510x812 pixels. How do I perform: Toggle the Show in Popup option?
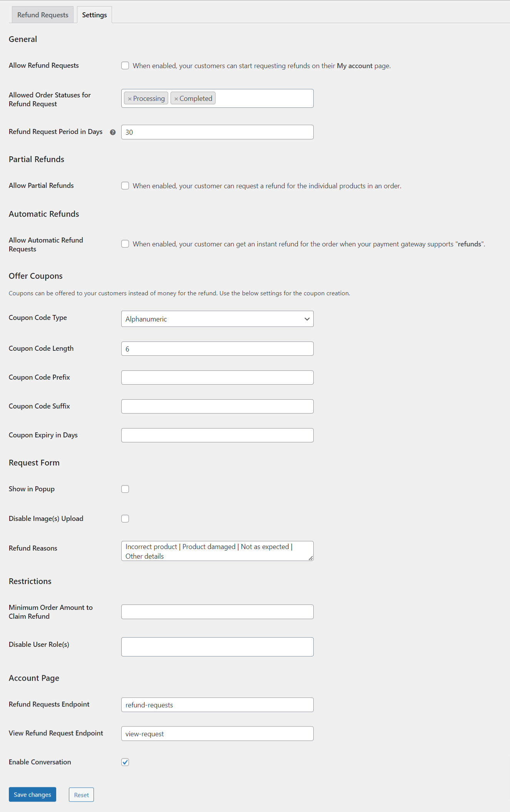pyautogui.click(x=125, y=489)
